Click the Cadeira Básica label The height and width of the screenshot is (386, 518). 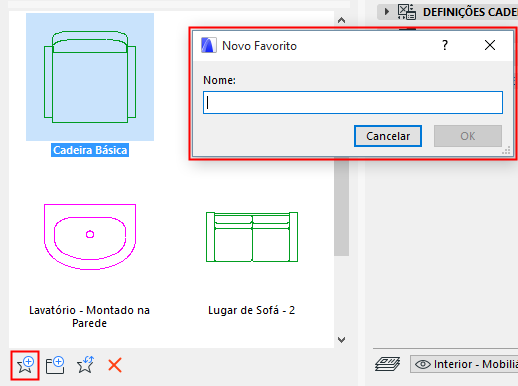[x=90, y=150]
